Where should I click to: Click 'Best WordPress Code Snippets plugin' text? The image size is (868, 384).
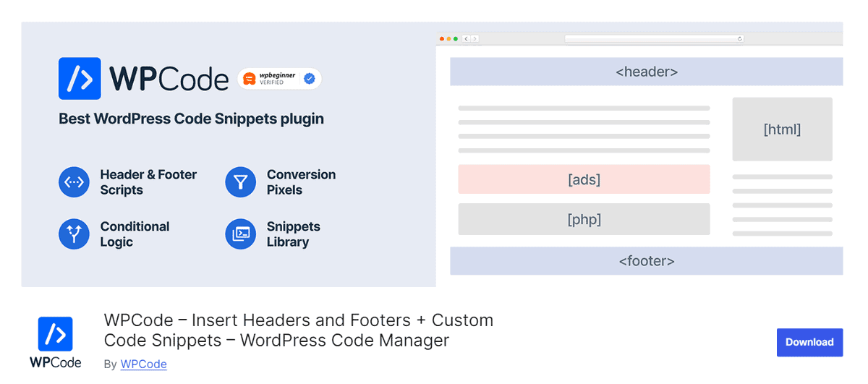191,119
